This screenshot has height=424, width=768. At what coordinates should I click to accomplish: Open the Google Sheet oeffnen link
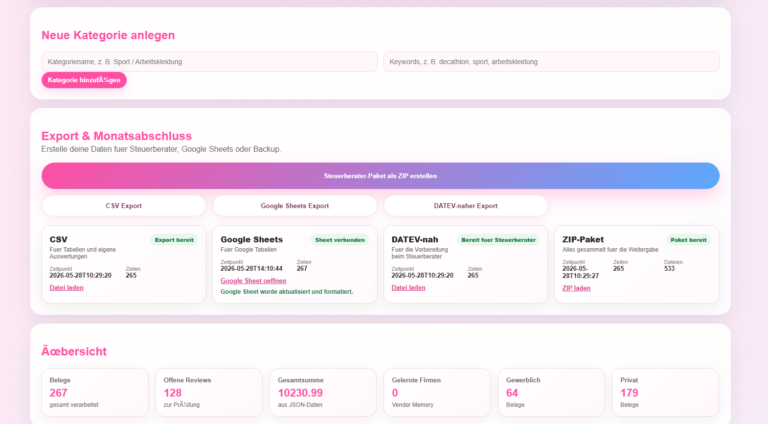click(x=253, y=281)
